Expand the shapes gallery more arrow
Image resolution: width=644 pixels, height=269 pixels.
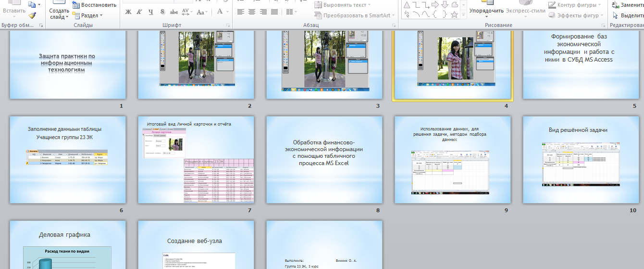pyautogui.click(x=463, y=14)
